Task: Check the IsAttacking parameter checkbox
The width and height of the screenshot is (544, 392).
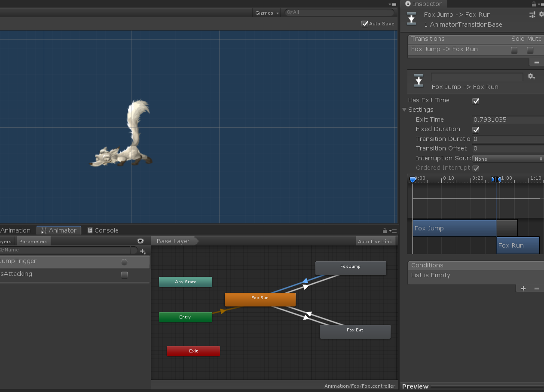Action: tap(124, 275)
